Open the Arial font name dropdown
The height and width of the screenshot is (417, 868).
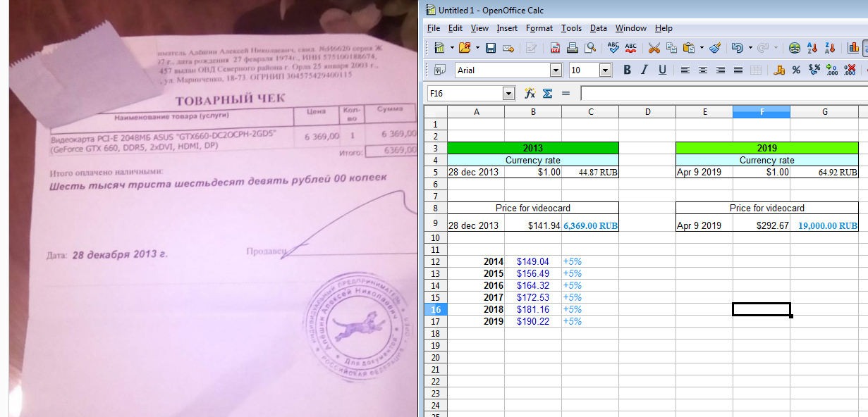coord(556,70)
